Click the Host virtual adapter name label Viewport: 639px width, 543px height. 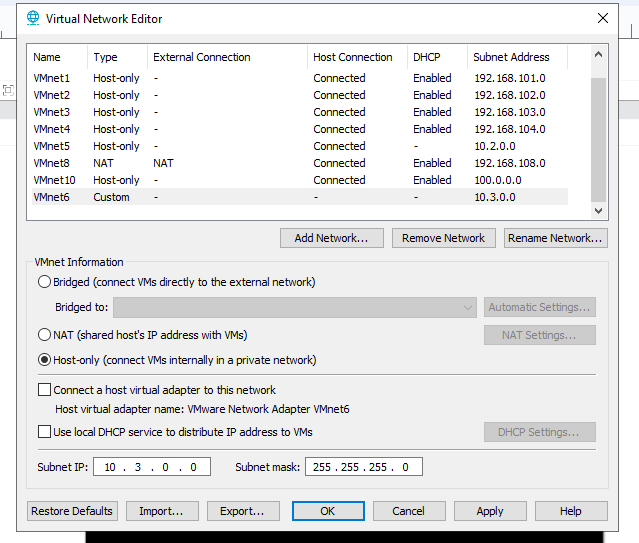pyautogui.click(x=202, y=409)
